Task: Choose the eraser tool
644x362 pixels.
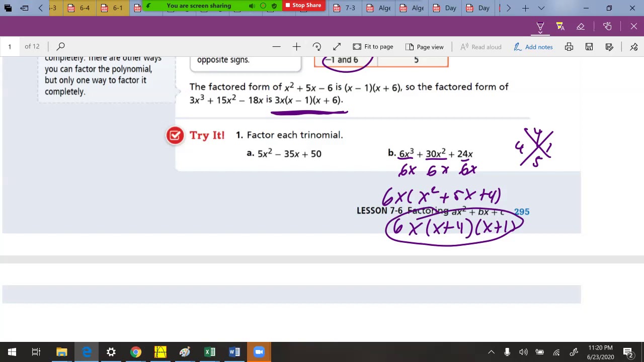Action: click(580, 27)
